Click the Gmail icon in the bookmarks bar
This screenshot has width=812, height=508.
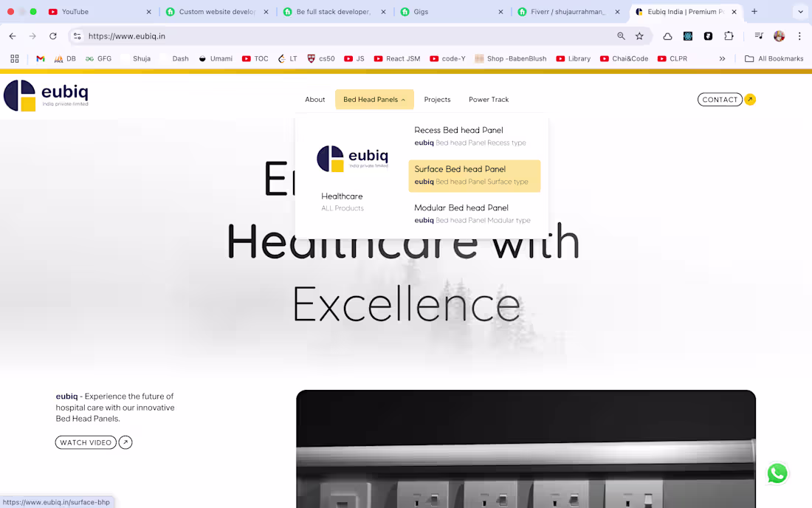tap(40, 58)
